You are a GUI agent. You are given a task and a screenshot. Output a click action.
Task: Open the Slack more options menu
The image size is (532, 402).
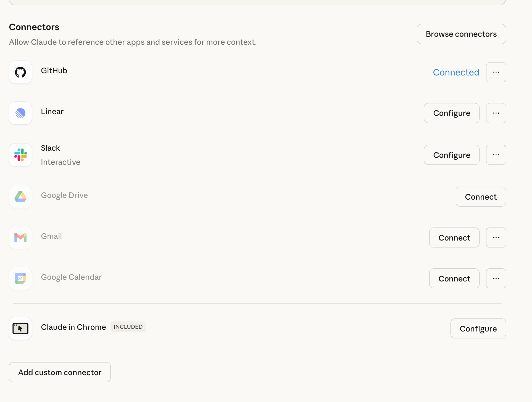point(496,155)
